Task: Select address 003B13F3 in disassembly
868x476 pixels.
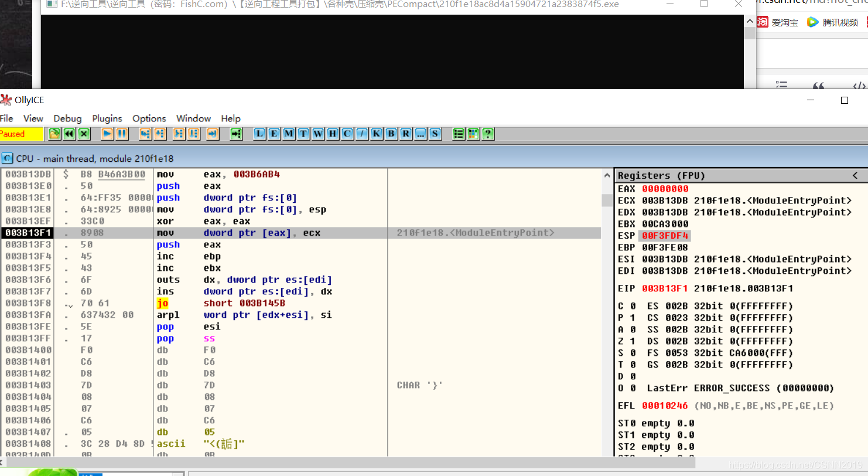Action: pyautogui.click(x=28, y=244)
